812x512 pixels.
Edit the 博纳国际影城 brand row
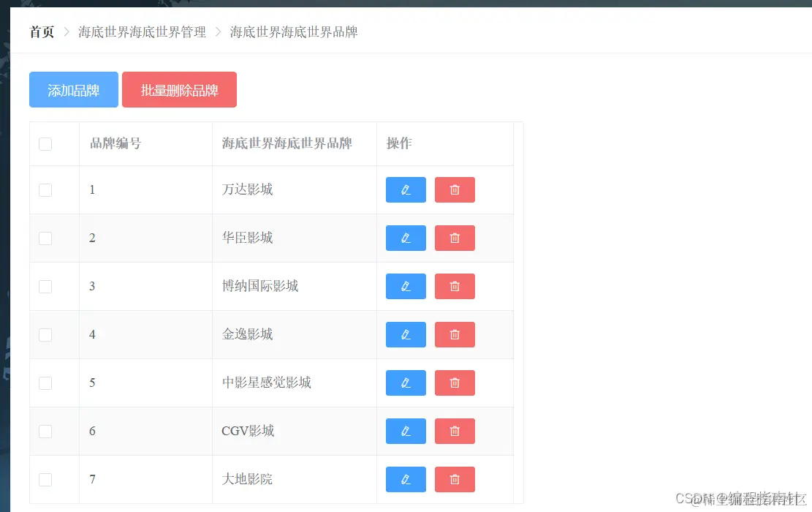(406, 286)
